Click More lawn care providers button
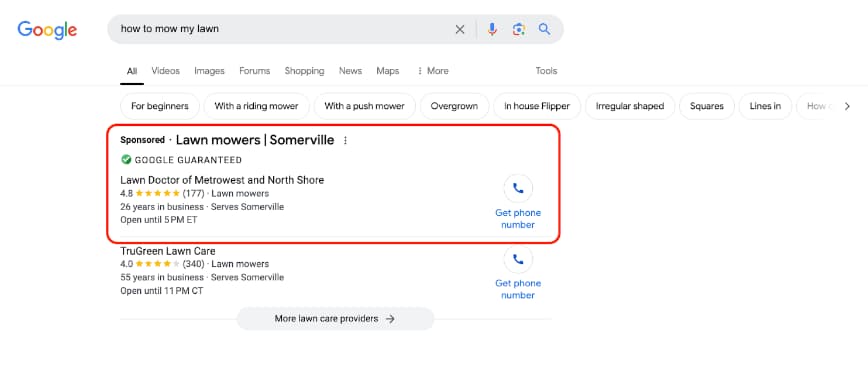Image resolution: width=868 pixels, height=368 pixels. coord(335,319)
